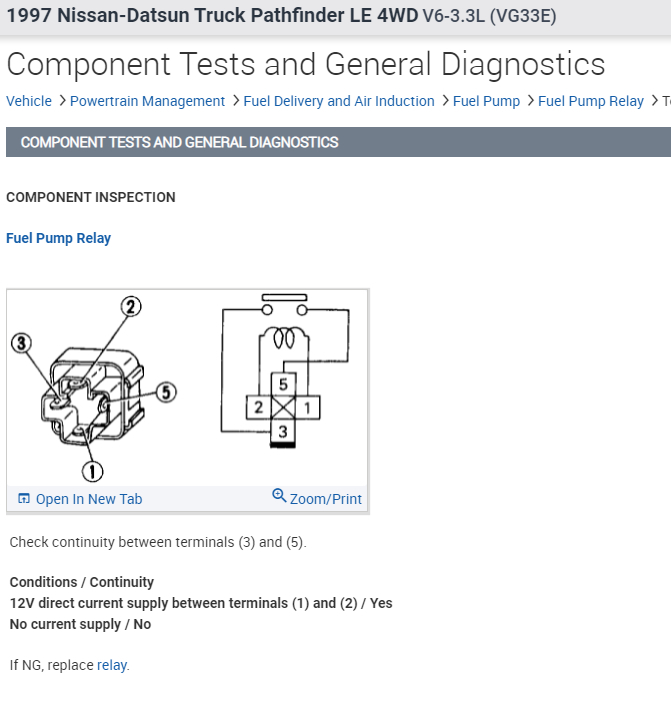
Task: Select the Fuel Pump Relay breadcrumb link
Action: [x=591, y=101]
